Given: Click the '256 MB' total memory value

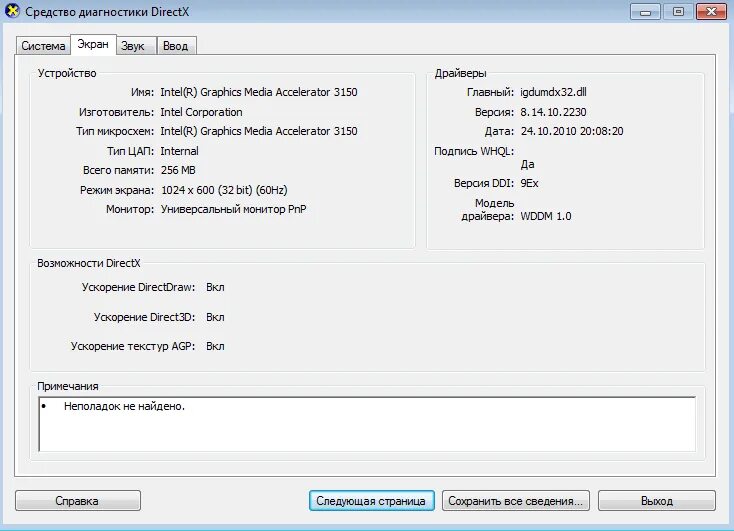Looking at the screenshot, I should point(178,170).
